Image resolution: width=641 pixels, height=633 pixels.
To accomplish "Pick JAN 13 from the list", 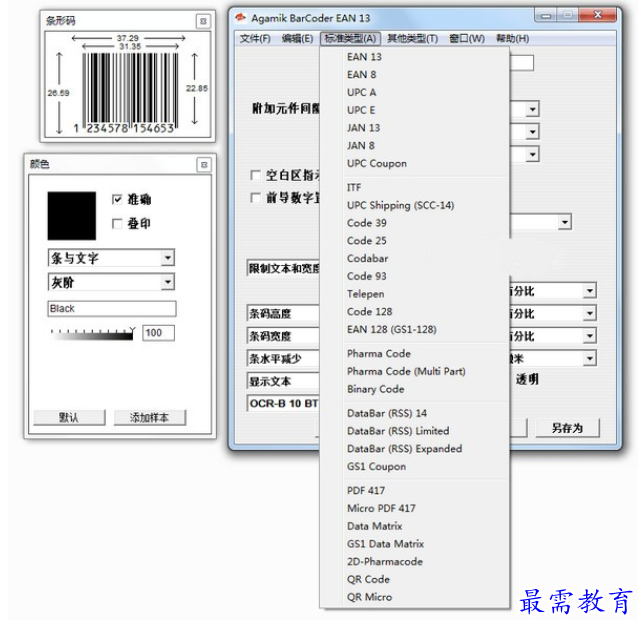I will click(415, 128).
